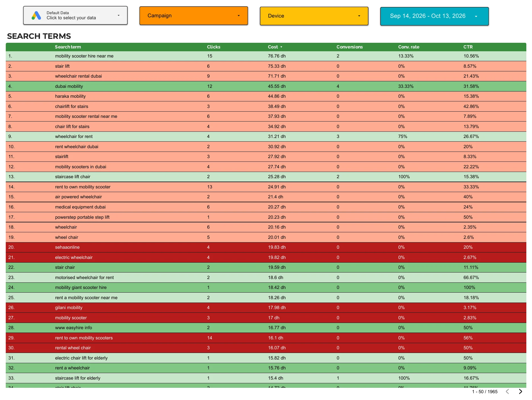Image resolution: width=532 pixels, height=400 pixels.
Task: Click 'wheelchair for rent' search term
Action: (x=74, y=137)
